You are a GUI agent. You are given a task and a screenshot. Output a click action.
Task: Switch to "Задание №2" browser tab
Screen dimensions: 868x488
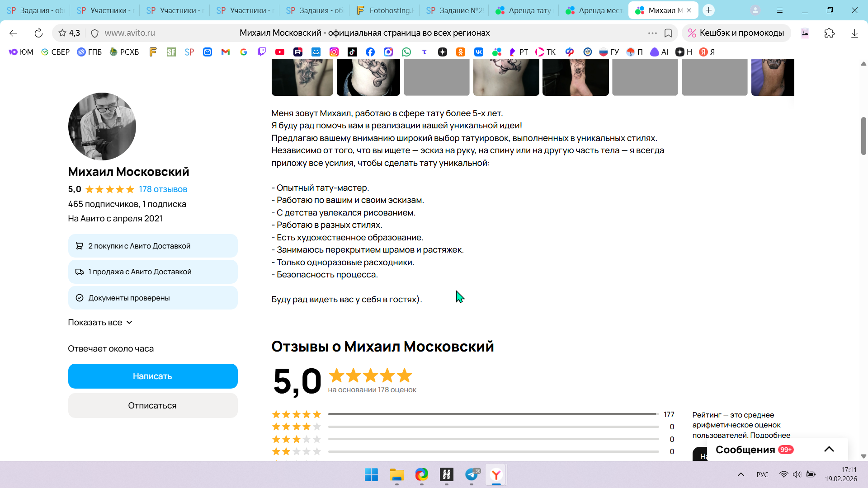click(x=454, y=10)
